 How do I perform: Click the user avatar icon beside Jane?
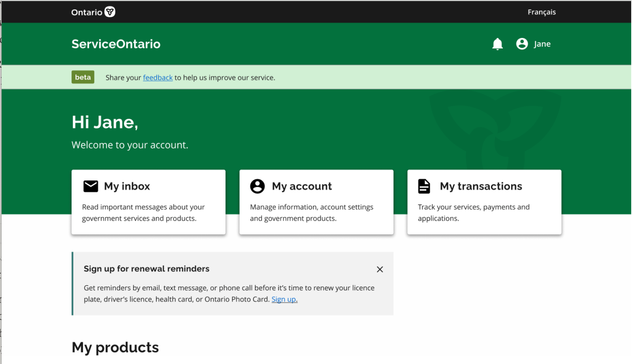point(522,44)
